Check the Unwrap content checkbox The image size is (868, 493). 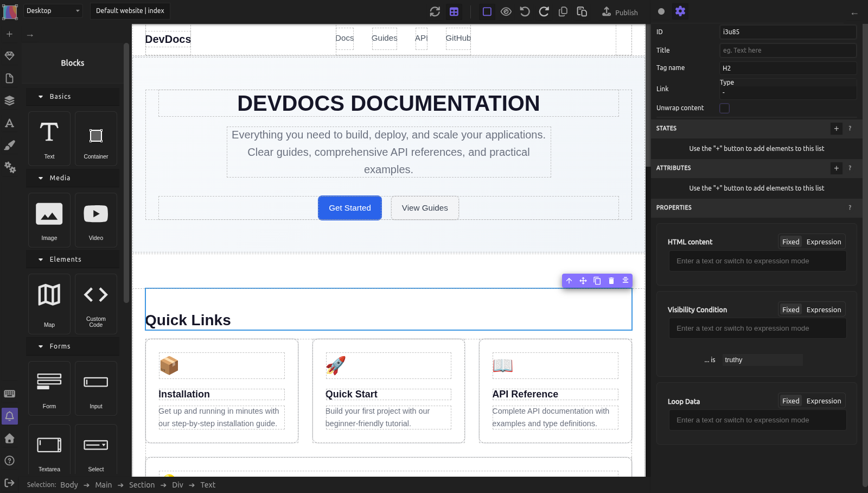[x=724, y=108]
